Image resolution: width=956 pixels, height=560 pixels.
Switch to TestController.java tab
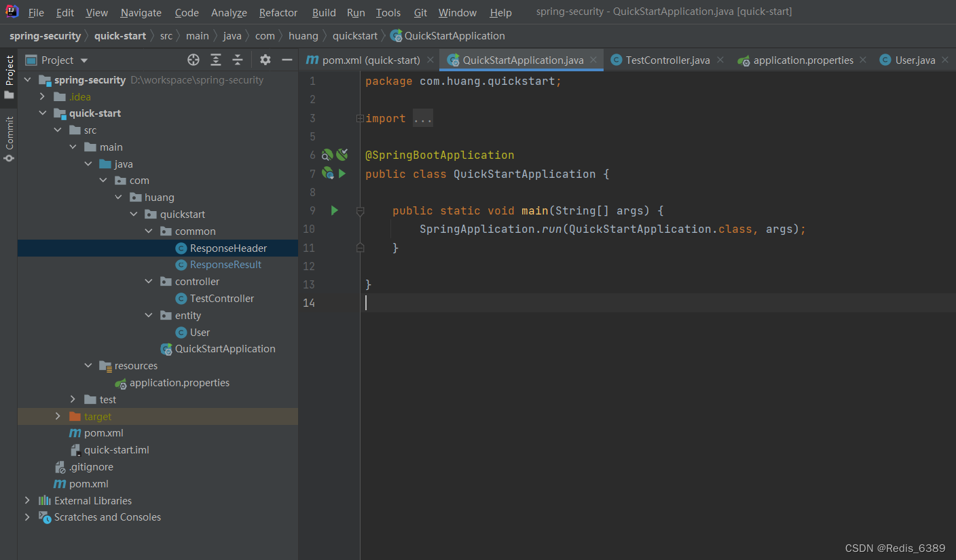(x=667, y=60)
